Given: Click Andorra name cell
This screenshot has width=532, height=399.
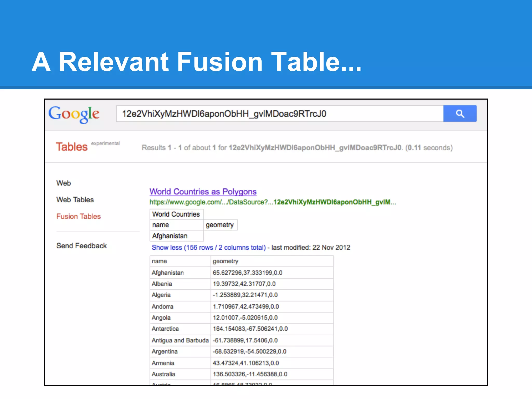Looking at the screenshot, I should tap(180, 307).
